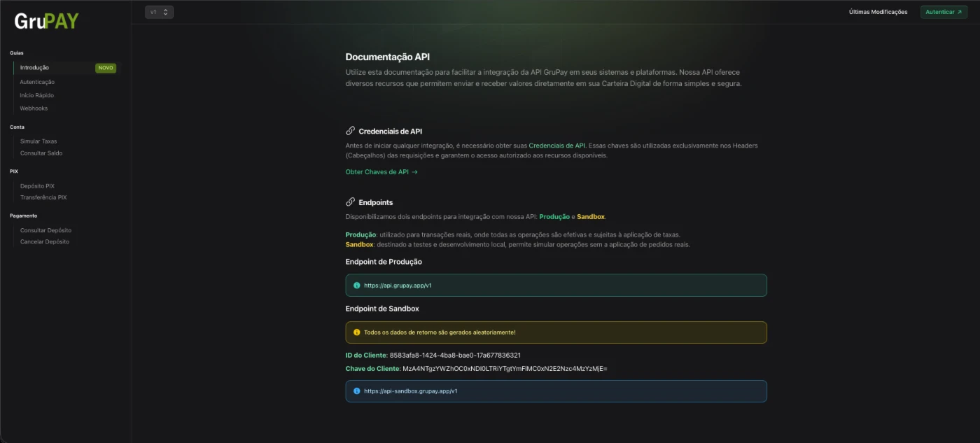This screenshot has width=980, height=443.
Task: Open Simular Taxas page
Action: click(38, 141)
